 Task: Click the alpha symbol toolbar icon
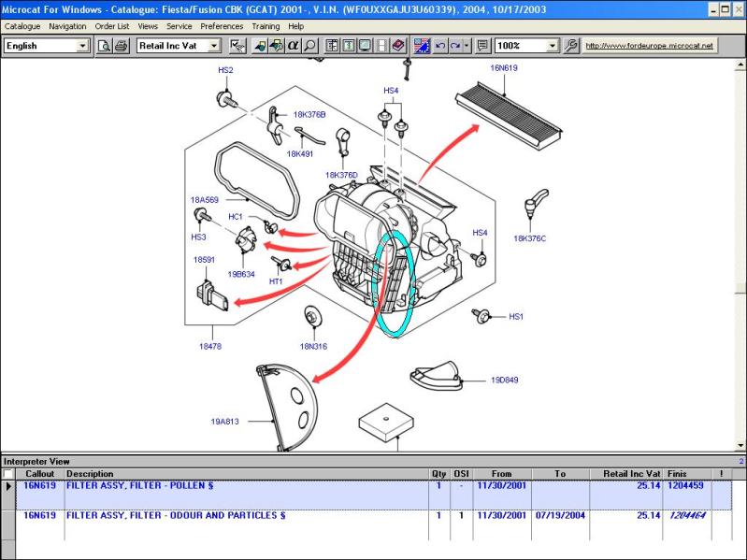tap(294, 45)
